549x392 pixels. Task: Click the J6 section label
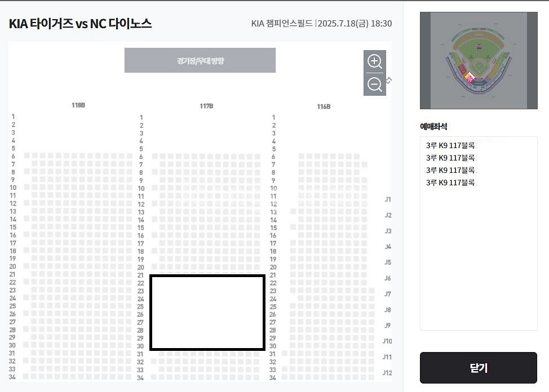[388, 278]
